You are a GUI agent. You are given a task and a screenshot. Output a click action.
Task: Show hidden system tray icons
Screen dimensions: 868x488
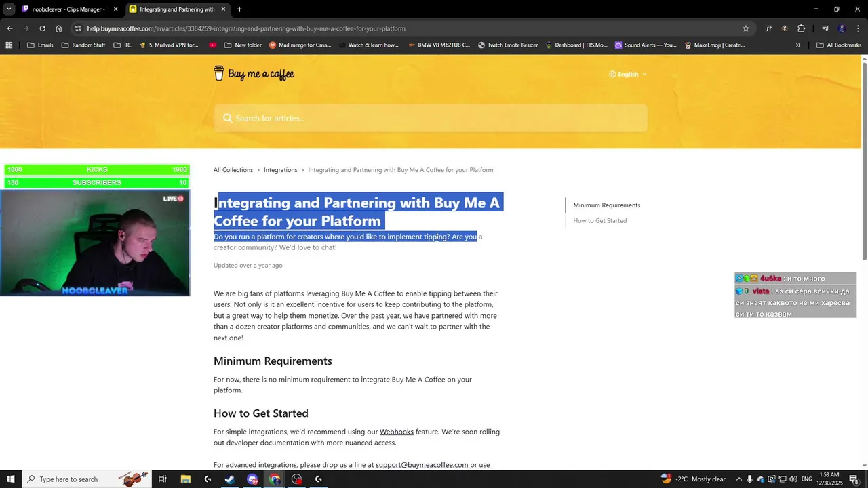(x=739, y=479)
